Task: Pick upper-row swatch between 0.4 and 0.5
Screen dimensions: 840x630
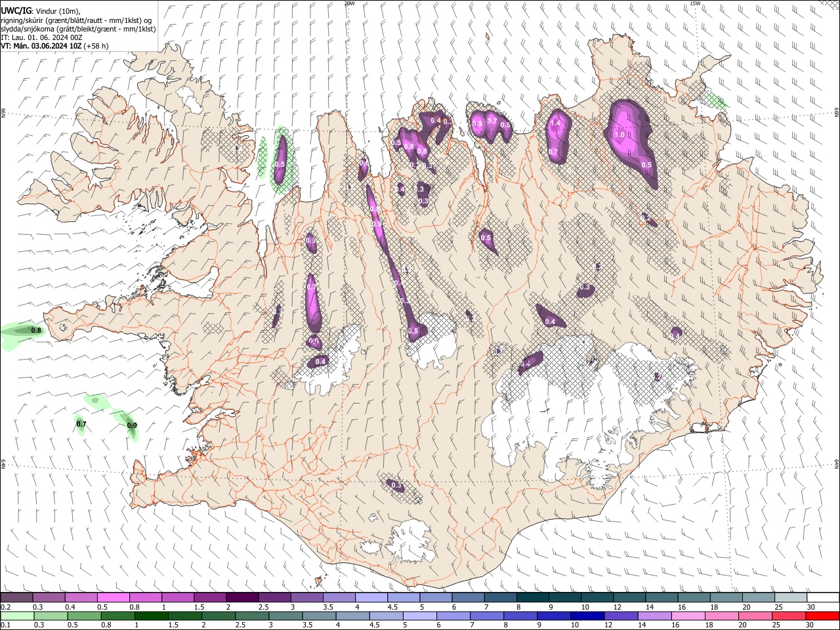Action: click(81, 597)
